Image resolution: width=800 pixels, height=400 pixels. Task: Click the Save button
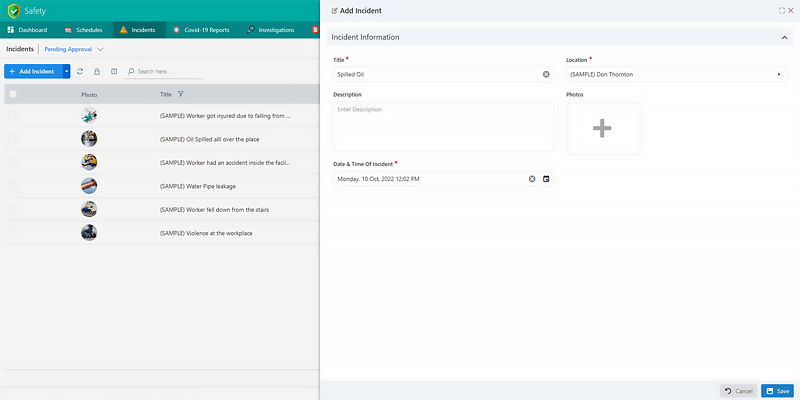(x=777, y=390)
